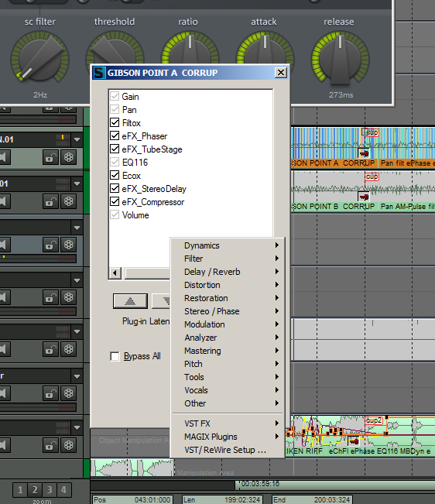Open the Tools menu entry
Screen dimensions: 435x504
tap(228, 377)
